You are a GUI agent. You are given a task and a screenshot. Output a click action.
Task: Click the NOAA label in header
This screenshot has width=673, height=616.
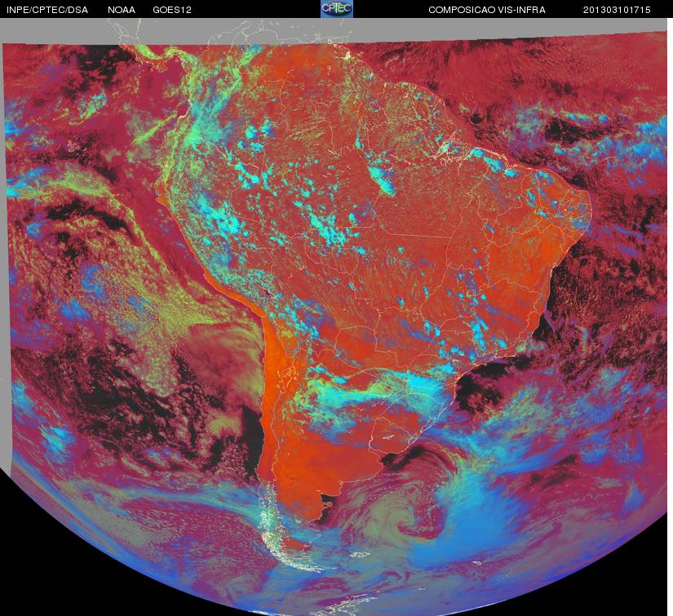[122, 10]
